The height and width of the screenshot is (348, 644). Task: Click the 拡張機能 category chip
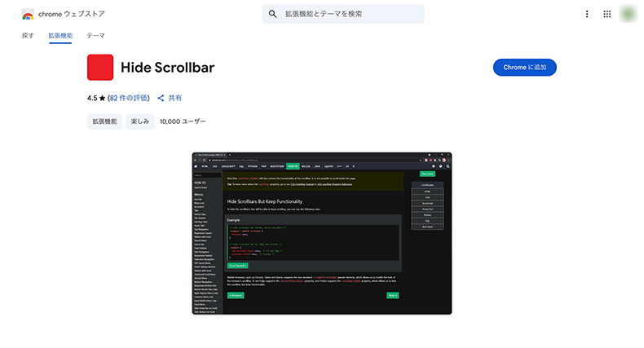click(x=104, y=121)
